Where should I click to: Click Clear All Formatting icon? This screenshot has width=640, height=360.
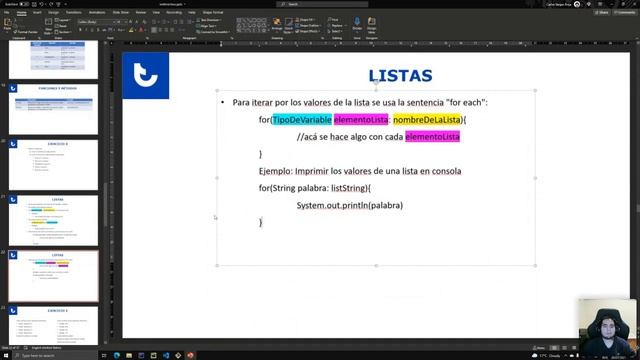[x=144, y=22]
